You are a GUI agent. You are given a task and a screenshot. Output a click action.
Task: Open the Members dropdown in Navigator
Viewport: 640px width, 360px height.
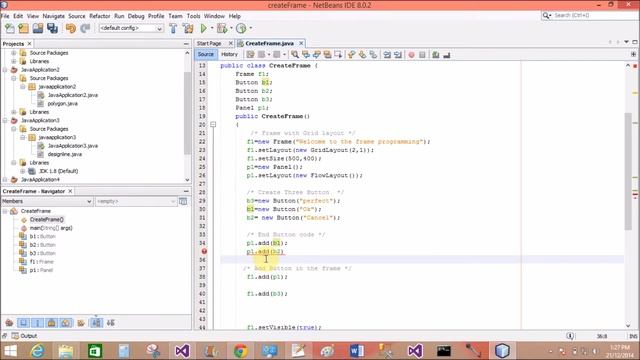point(47,201)
